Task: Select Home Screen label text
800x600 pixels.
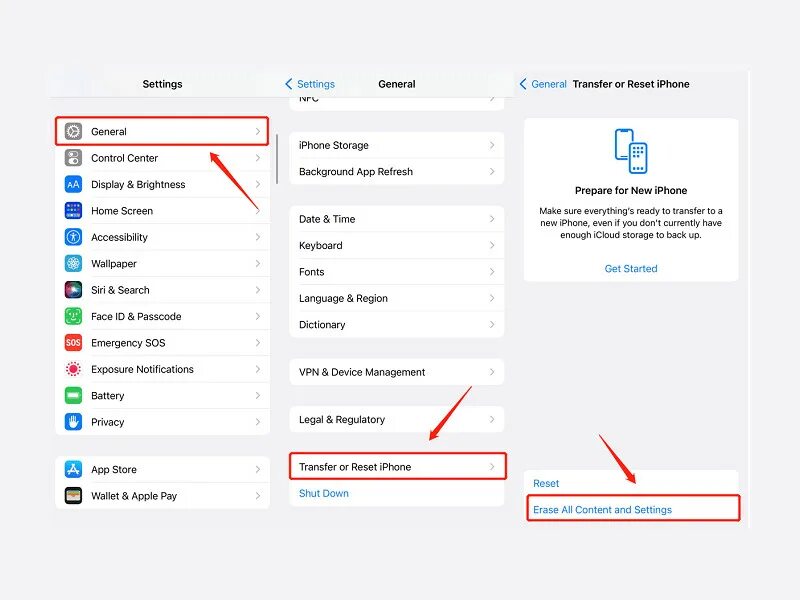Action: (122, 211)
